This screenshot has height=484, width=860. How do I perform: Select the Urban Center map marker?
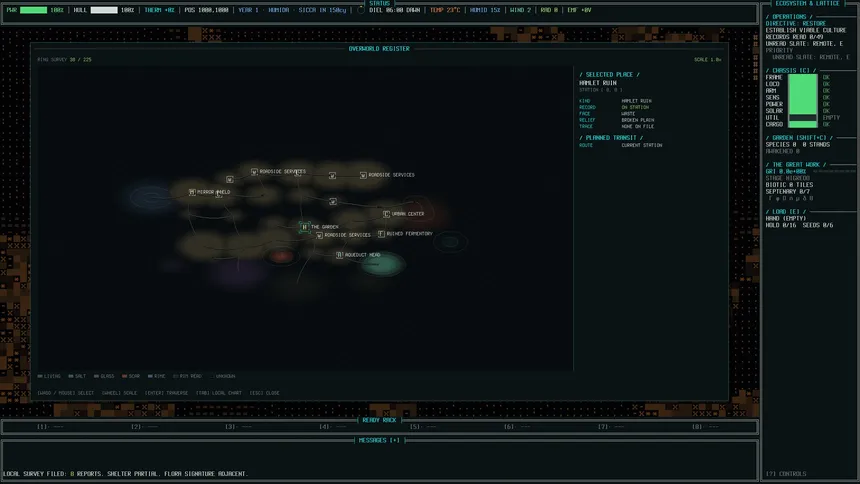(386, 214)
